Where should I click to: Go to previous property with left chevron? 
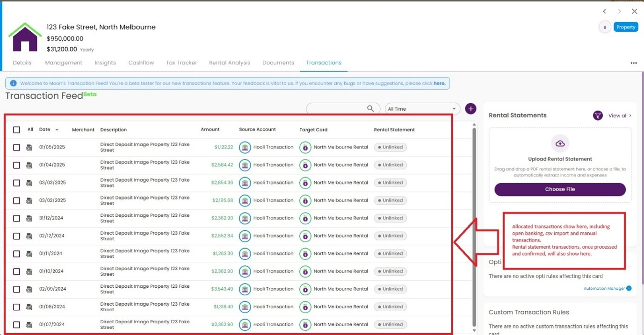tap(604, 11)
